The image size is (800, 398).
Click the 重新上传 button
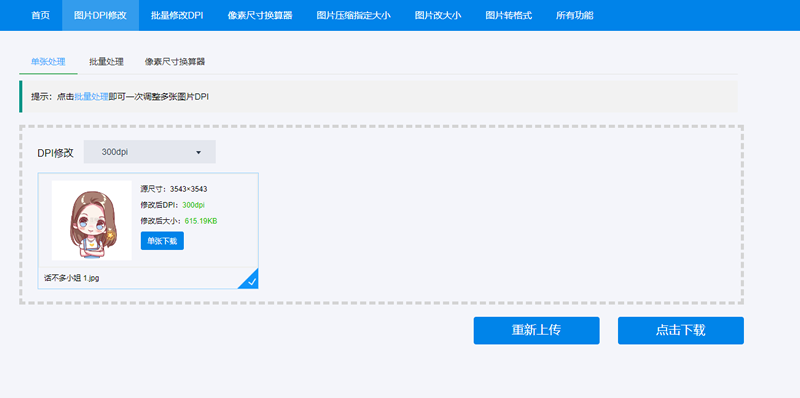pos(536,331)
